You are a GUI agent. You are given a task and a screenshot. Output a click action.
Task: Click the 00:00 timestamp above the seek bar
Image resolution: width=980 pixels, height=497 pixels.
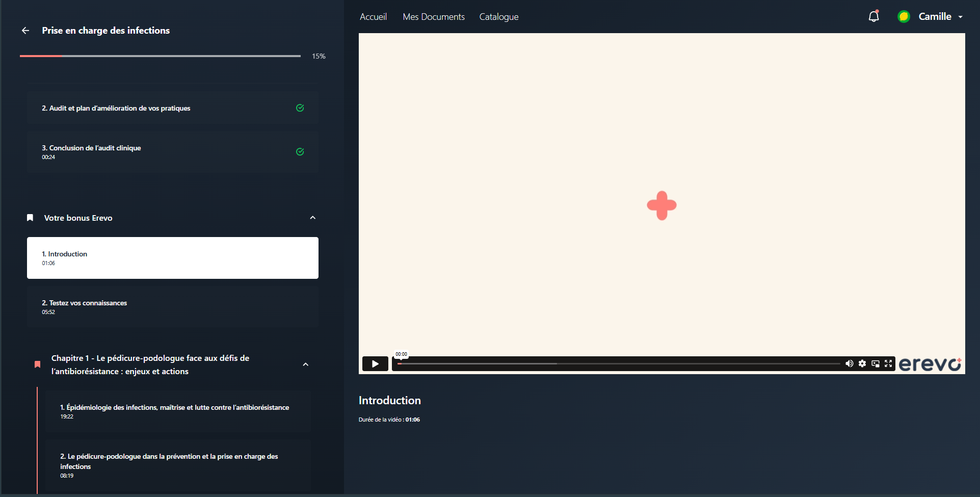(x=401, y=354)
